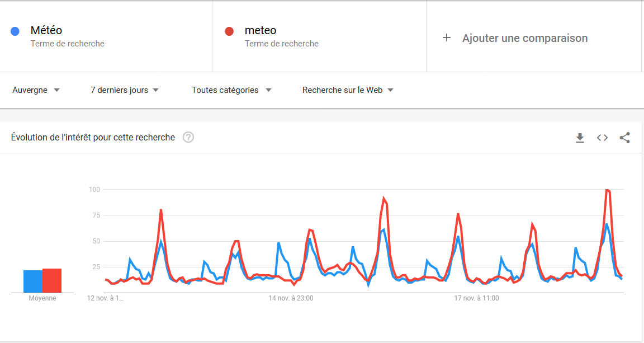Click the 17 nov. à 11:00 axis label
This screenshot has width=644, height=343.
pos(476,298)
